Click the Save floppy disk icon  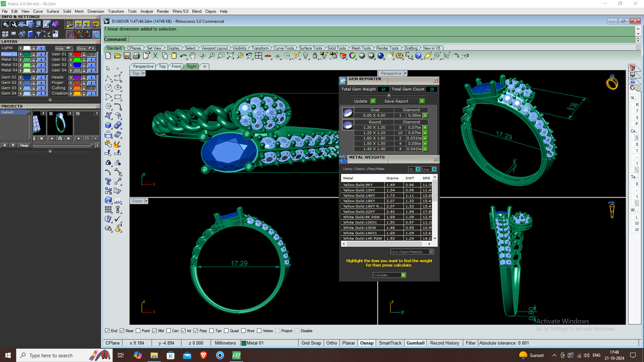point(127,56)
